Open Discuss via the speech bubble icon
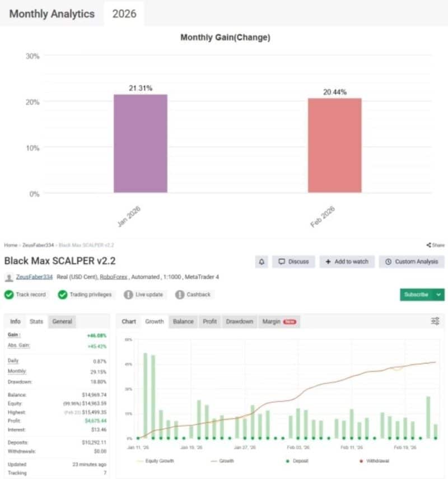Viewport: 448px width, 479px height. [282, 261]
